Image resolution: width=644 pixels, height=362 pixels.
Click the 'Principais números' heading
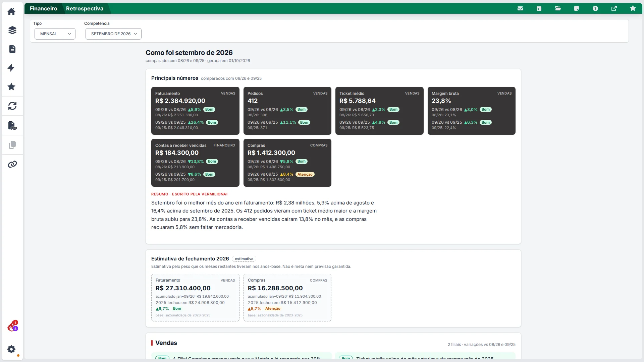pyautogui.click(x=175, y=78)
